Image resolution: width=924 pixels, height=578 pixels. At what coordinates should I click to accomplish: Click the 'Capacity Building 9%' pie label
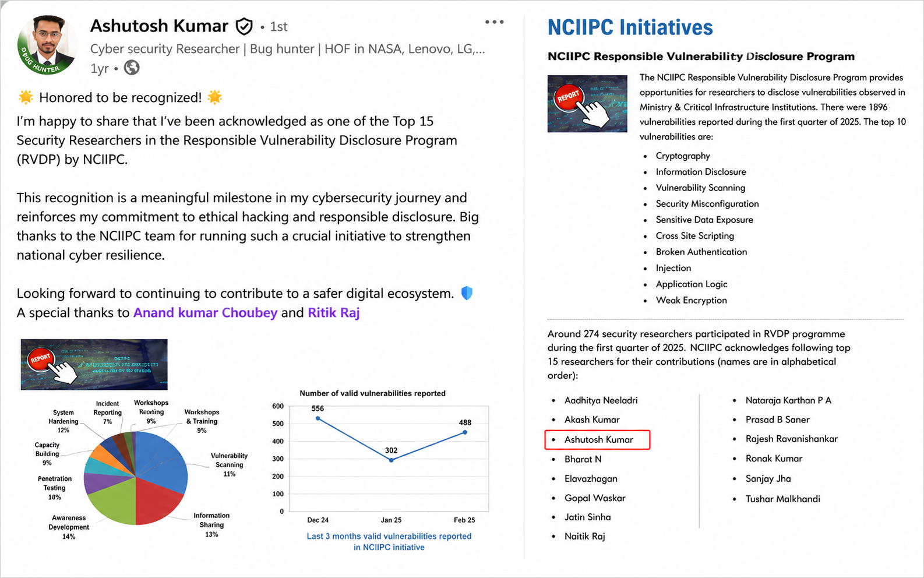(47, 454)
